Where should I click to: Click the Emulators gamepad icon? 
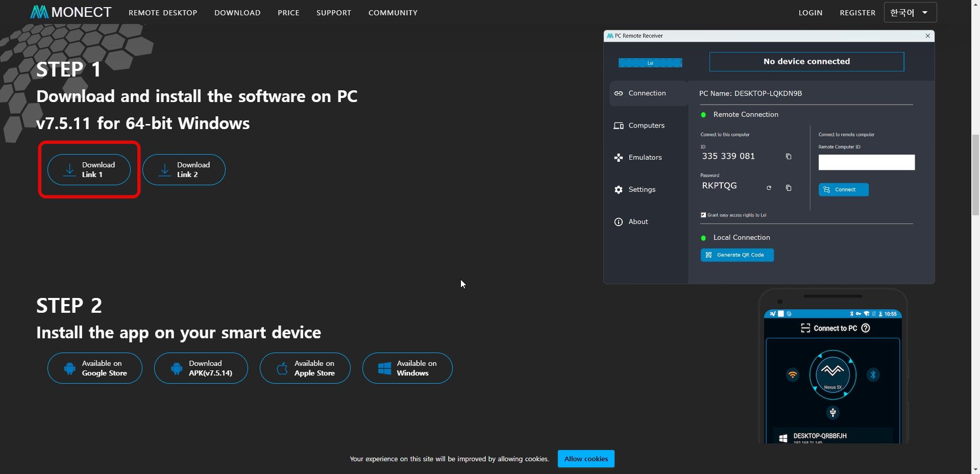[x=619, y=158]
